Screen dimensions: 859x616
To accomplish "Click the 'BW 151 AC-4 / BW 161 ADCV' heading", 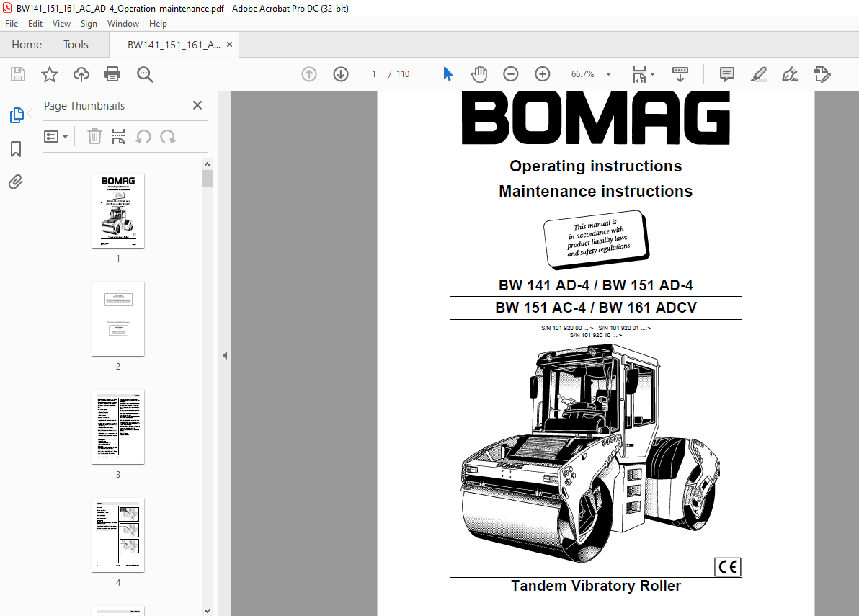I will tap(596, 308).
